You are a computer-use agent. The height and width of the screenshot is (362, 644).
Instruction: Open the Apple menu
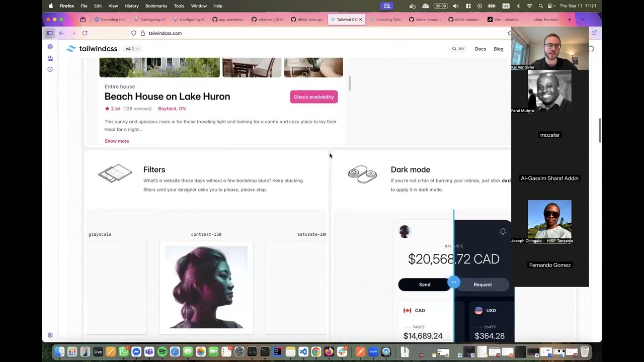click(x=51, y=6)
